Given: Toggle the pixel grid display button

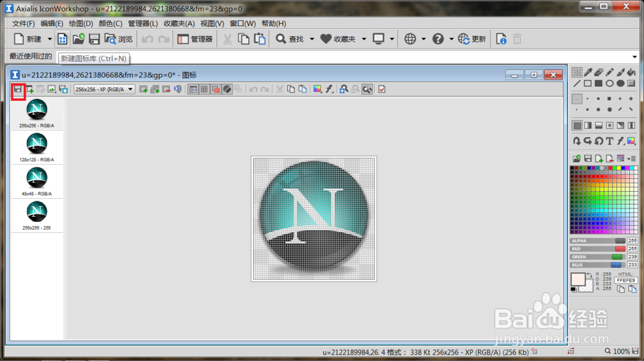Looking at the screenshot, I should pyautogui.click(x=204, y=89).
